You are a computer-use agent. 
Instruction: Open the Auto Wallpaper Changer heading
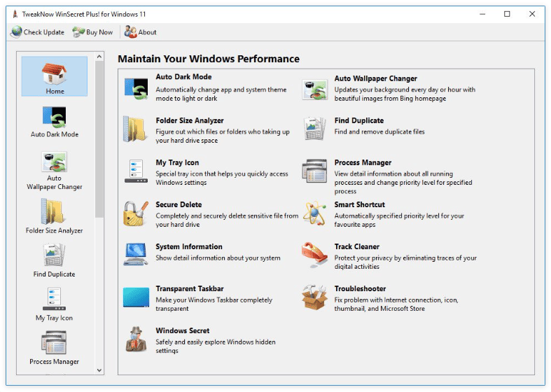click(376, 78)
